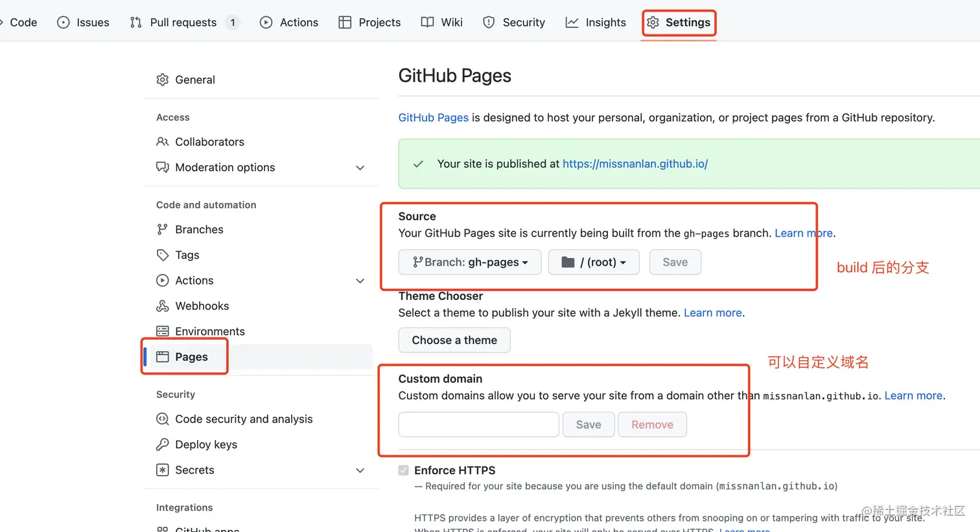Click the Security shield icon
Viewport: 980px width, 532px height.
[489, 23]
